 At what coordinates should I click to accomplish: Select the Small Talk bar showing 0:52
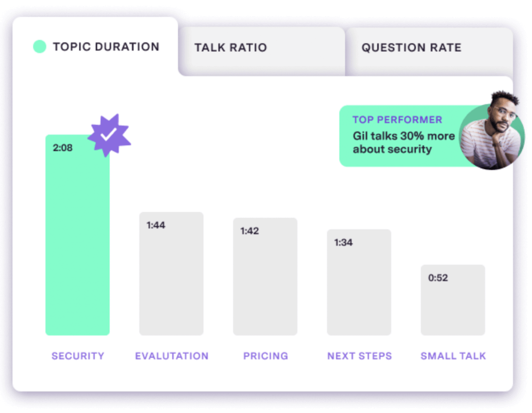pos(453,300)
